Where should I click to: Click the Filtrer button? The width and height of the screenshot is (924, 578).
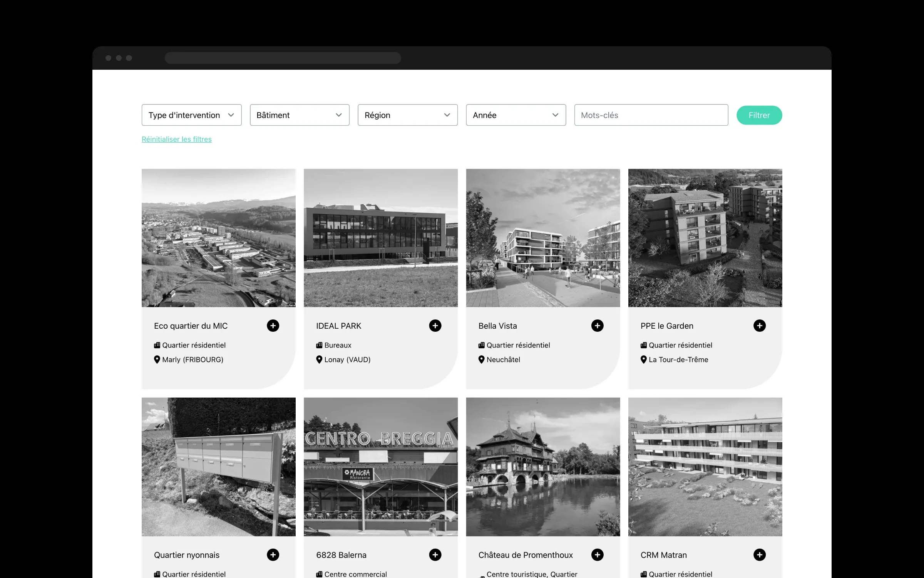(759, 115)
